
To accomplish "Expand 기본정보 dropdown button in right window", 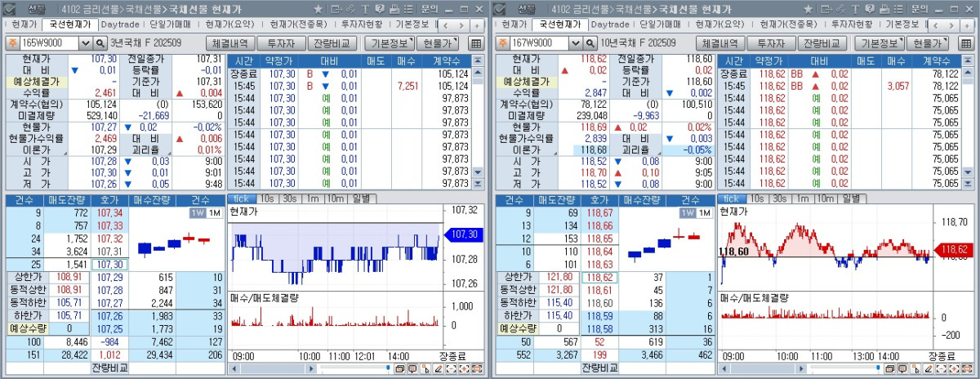I will pos(878,43).
